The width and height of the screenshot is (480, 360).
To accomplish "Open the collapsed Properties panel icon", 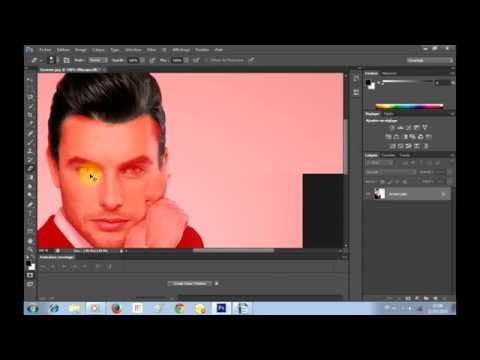I will coord(356,92).
